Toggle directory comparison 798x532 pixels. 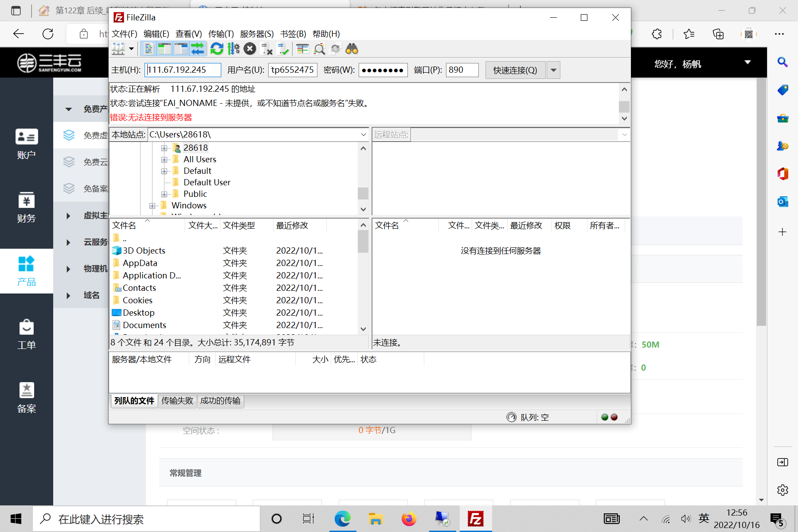pos(319,49)
